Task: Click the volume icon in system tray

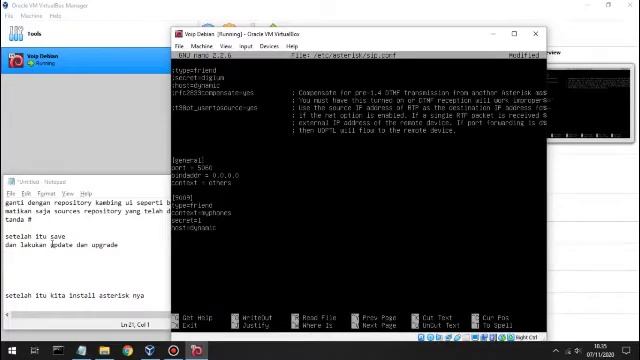Action: (x=578, y=351)
